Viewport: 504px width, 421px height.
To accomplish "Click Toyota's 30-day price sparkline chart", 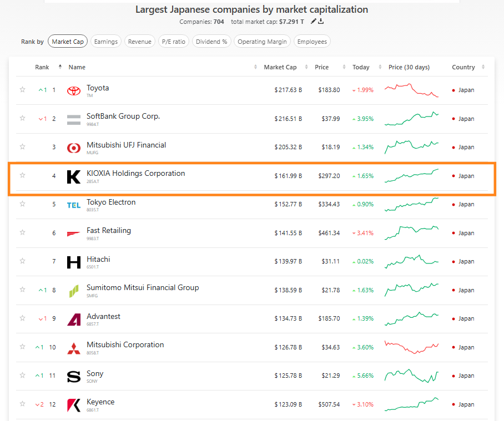I will click(x=411, y=90).
